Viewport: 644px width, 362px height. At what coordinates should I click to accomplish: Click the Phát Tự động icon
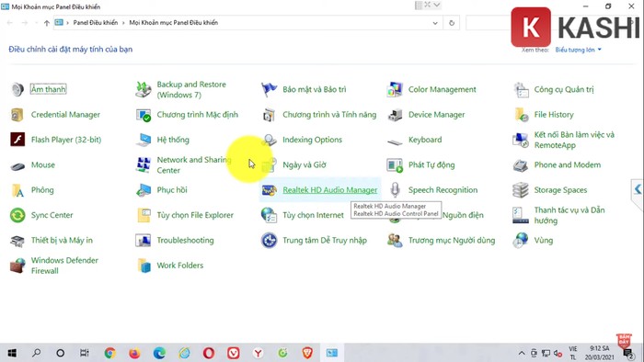pyautogui.click(x=395, y=164)
